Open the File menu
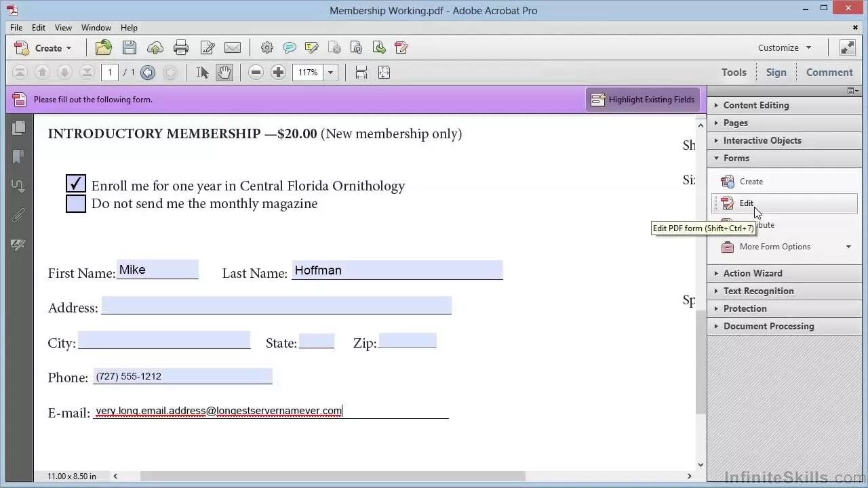 pos(16,28)
